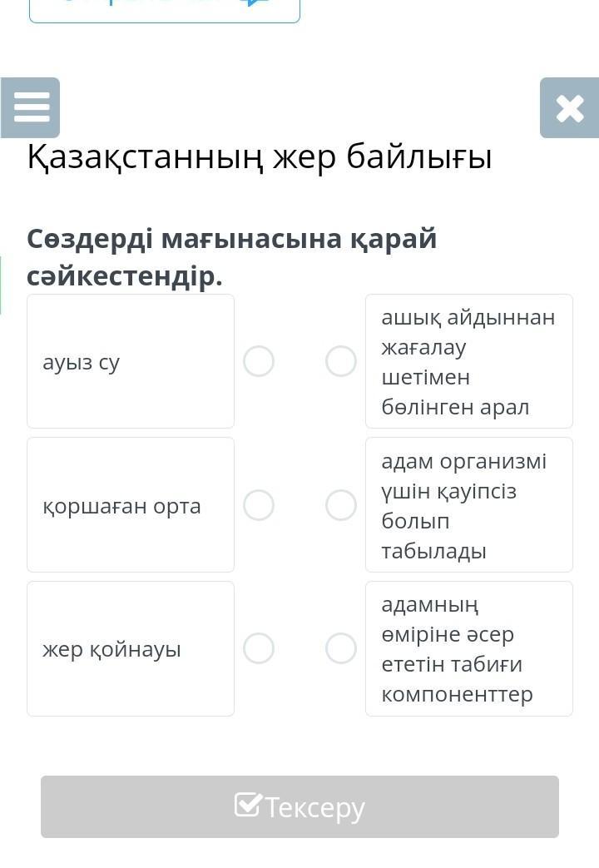This screenshot has height=868, width=599.
Task: Click the partially visible button at the top
Action: (x=165, y=10)
